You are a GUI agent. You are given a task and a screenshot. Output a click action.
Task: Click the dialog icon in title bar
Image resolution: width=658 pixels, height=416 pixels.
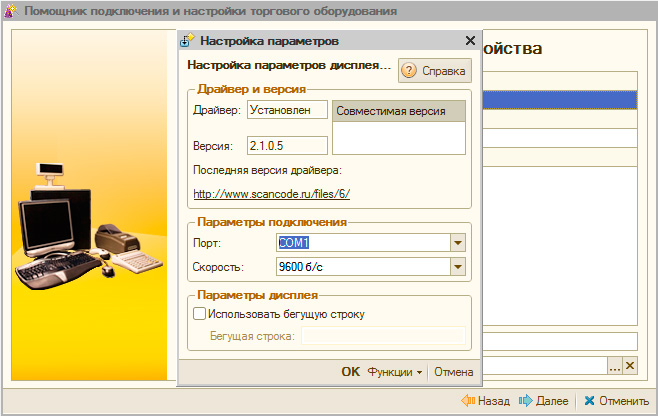(187, 41)
